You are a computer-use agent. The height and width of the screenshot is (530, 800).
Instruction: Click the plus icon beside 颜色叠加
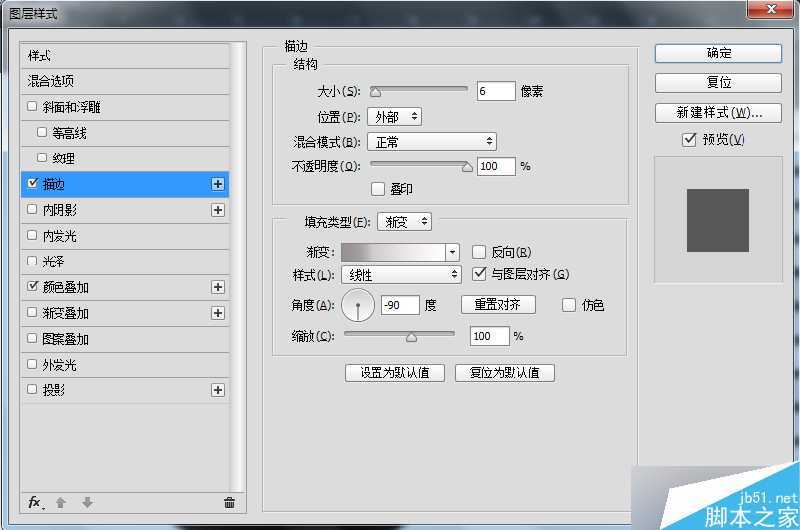pyautogui.click(x=217, y=287)
